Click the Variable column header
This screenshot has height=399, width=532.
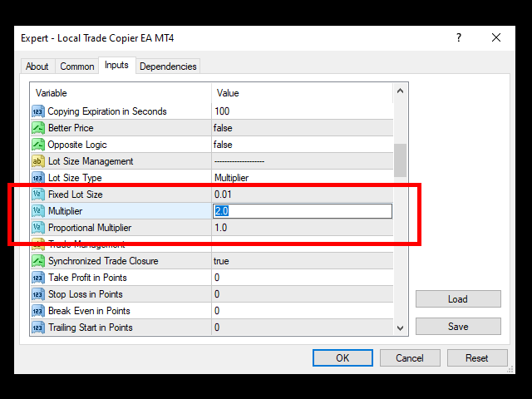[121, 93]
